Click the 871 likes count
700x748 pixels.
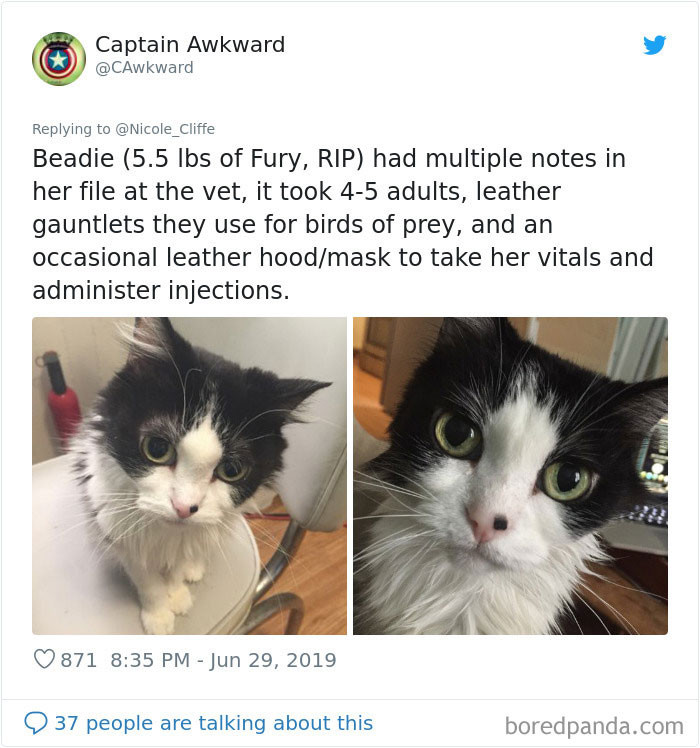[x=79, y=660]
